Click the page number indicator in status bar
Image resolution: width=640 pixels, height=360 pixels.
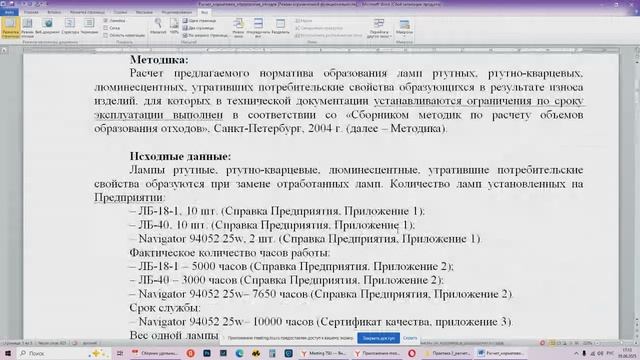coord(17,343)
